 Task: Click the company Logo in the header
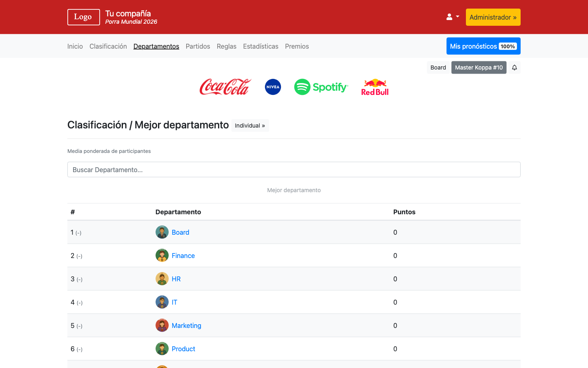[83, 17]
